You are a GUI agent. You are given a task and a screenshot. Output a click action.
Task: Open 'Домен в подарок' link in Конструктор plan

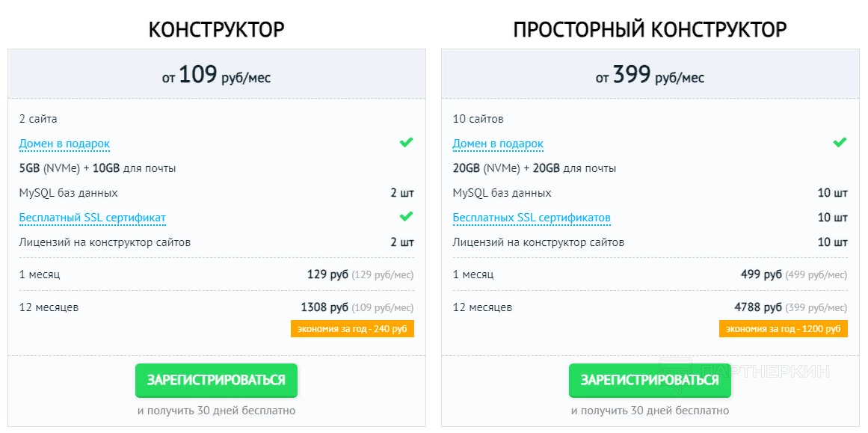point(64,144)
